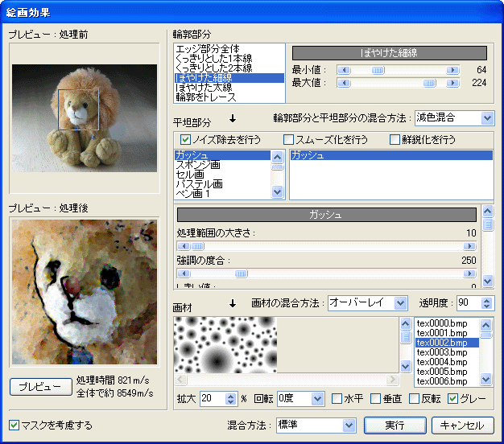Click down arrow of 平坦部分 effect list scrollbar
This screenshot has width=504, height=444.
(x=277, y=192)
